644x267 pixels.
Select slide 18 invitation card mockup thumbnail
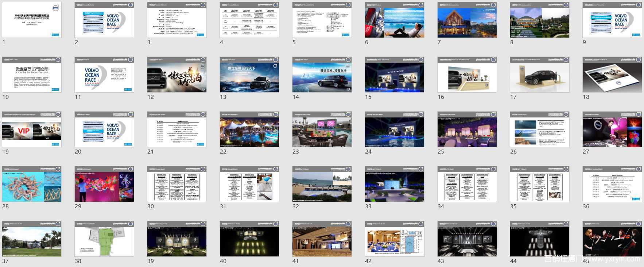point(612,74)
